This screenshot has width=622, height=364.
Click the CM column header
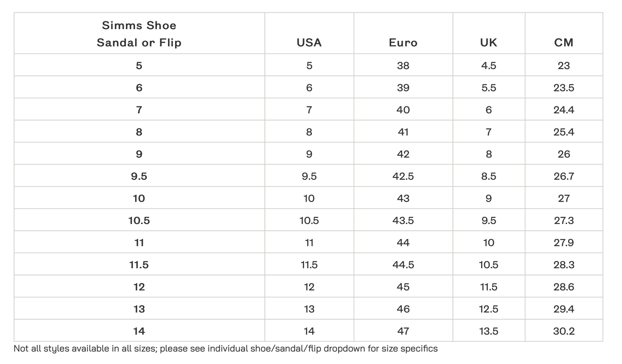pos(564,43)
